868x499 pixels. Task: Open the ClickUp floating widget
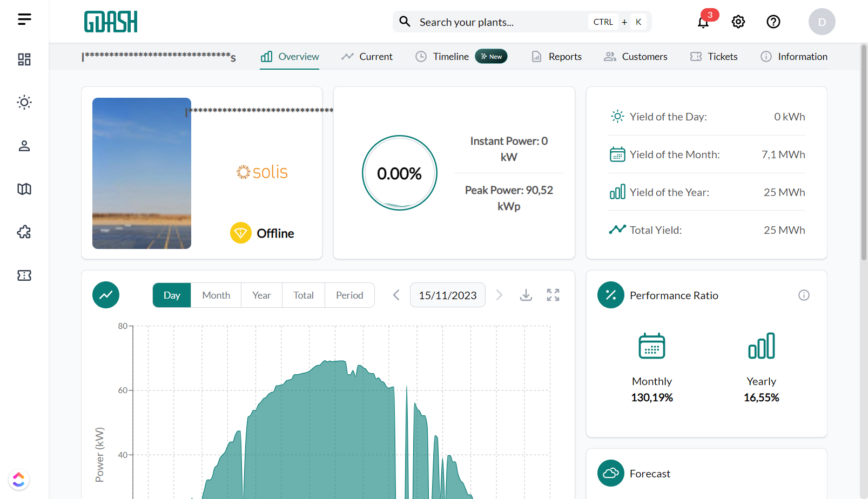[x=19, y=480]
